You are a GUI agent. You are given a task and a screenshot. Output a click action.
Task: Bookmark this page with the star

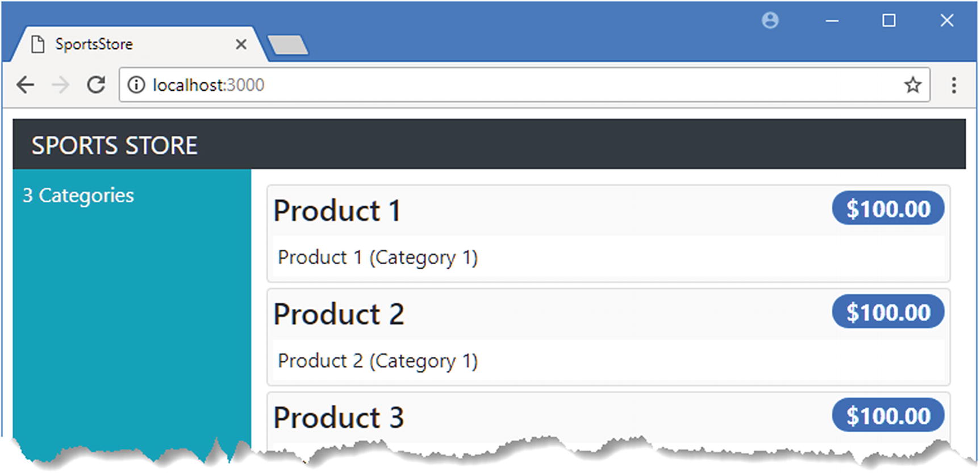click(912, 85)
